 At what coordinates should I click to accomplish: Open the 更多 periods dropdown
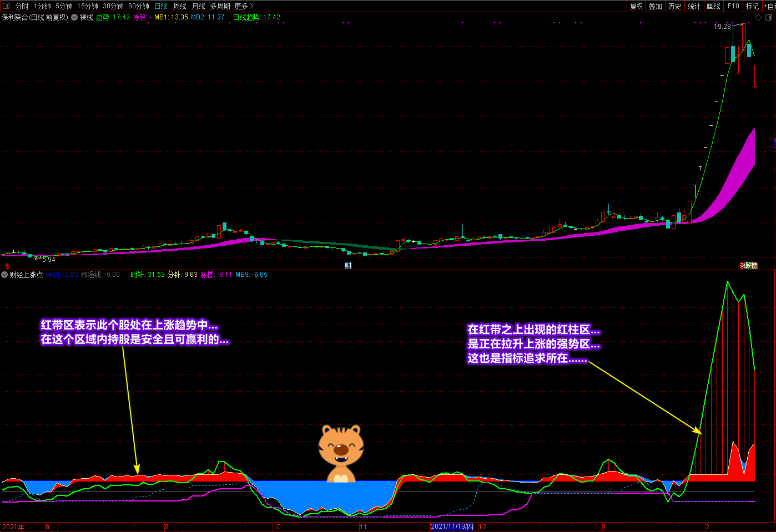pyautogui.click(x=244, y=6)
